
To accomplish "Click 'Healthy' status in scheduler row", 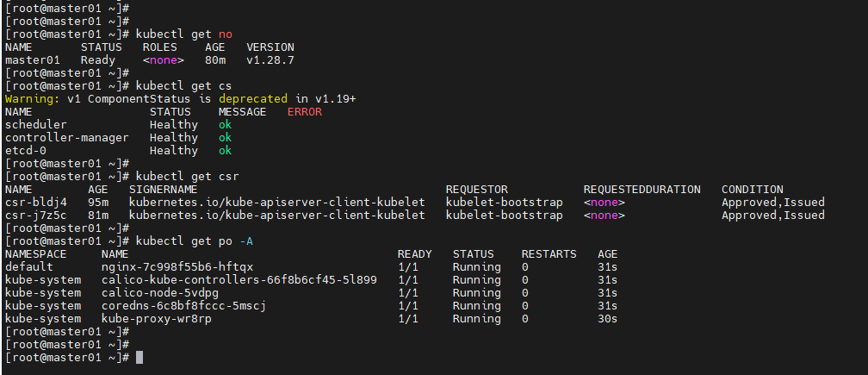I will tap(173, 125).
